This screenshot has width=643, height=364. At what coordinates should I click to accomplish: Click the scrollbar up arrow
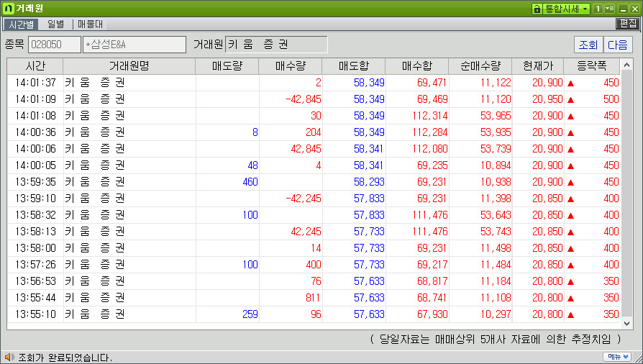pyautogui.click(x=626, y=65)
